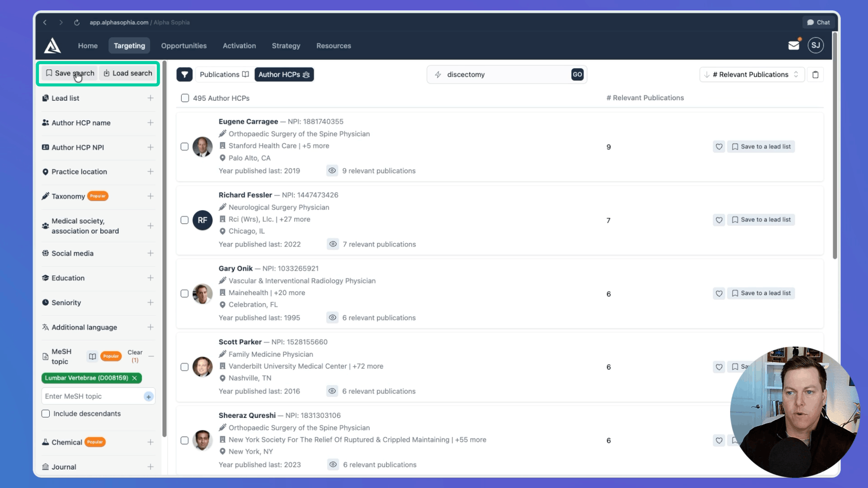Select all 495 Author HCPs

[185, 98]
